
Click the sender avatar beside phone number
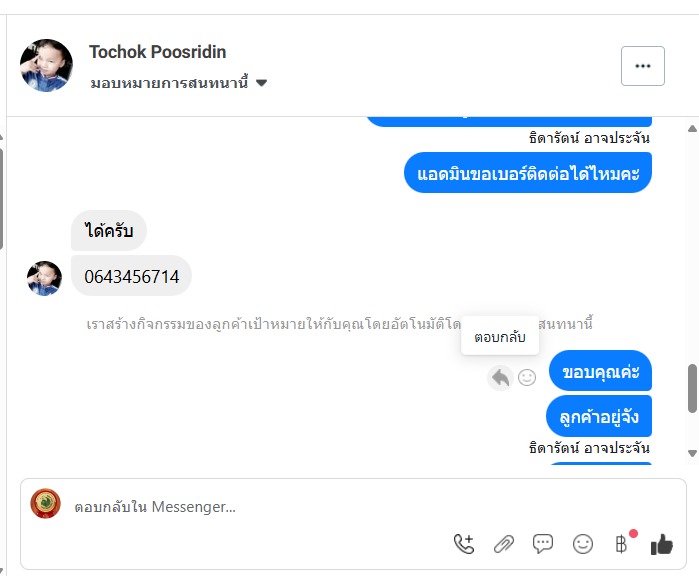(44, 278)
